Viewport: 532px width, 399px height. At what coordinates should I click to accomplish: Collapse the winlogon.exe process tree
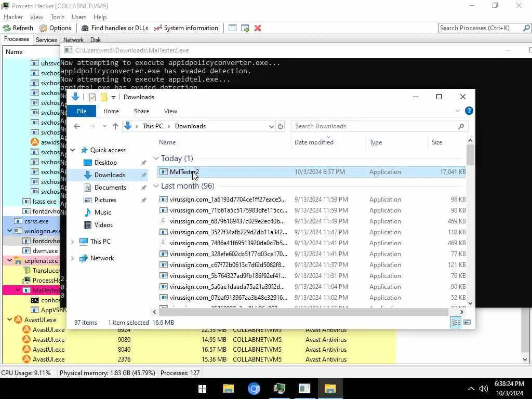point(9,231)
